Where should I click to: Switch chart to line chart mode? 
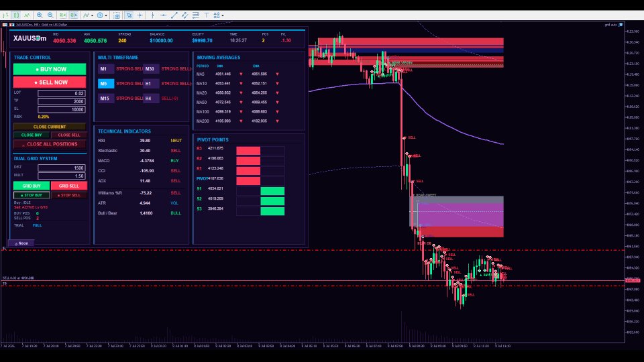click(x=27, y=15)
